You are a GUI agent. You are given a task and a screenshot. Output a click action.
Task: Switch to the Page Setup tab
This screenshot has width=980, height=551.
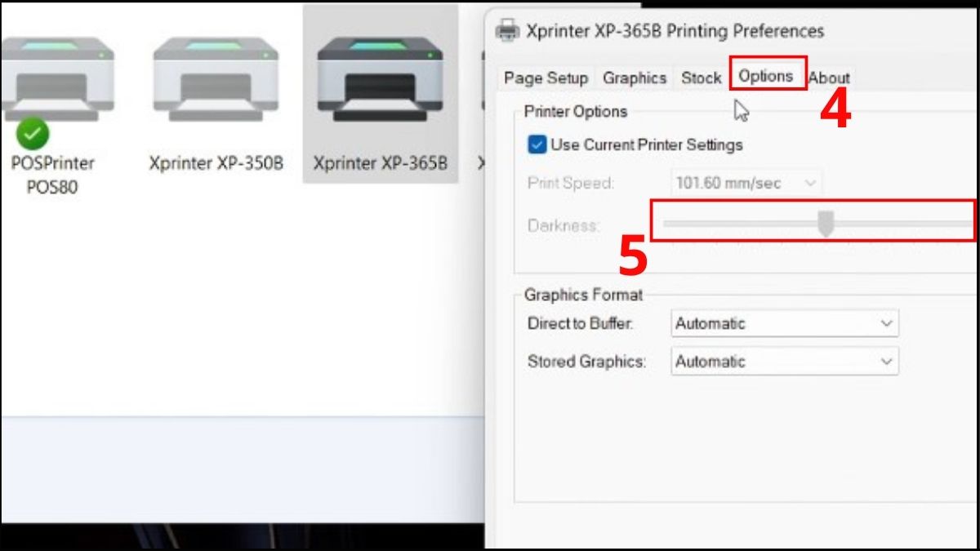(x=546, y=78)
